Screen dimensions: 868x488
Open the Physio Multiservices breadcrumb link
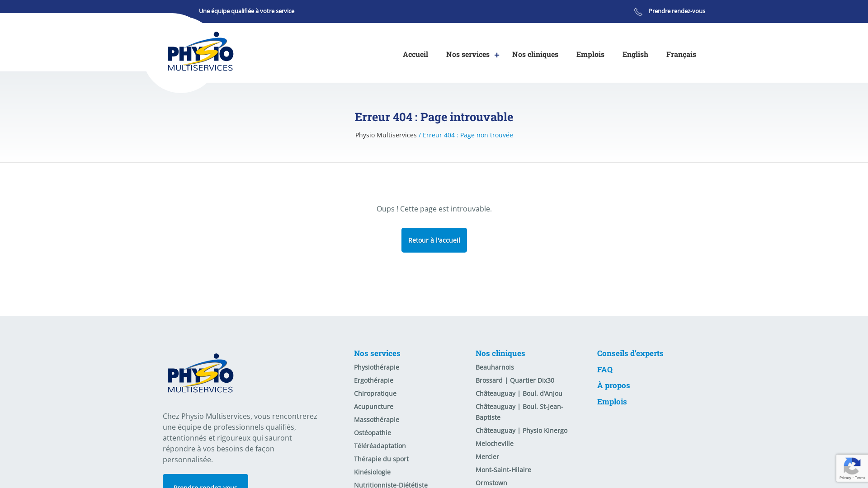386,135
